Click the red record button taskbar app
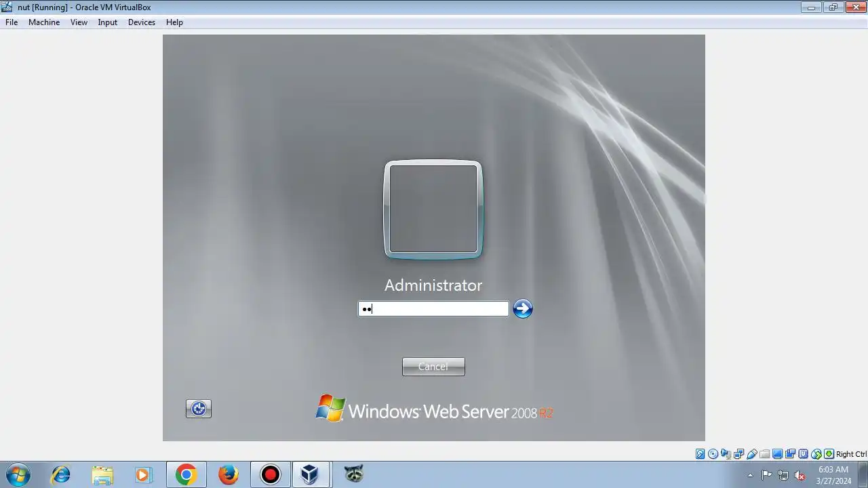868x488 pixels. (x=270, y=474)
